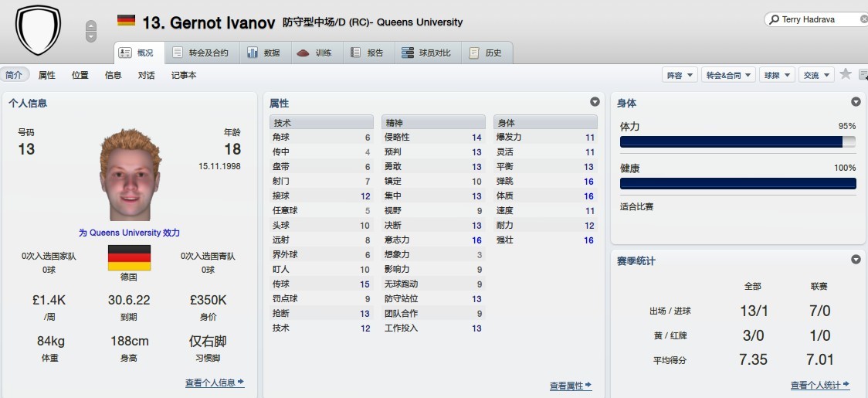This screenshot has height=398, width=868.
Task: Toggle the favorite star icon
Action: [x=846, y=73]
